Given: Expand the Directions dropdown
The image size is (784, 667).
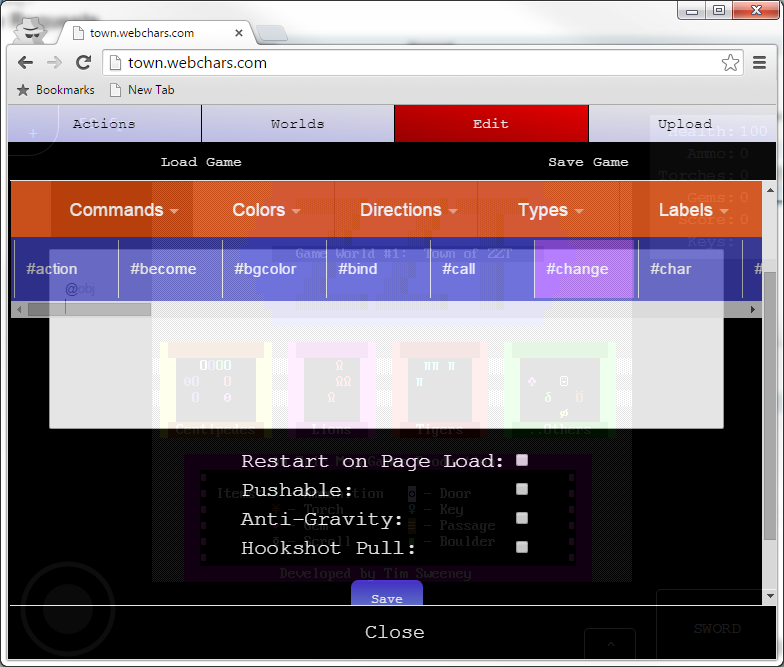Looking at the screenshot, I should (x=408, y=210).
